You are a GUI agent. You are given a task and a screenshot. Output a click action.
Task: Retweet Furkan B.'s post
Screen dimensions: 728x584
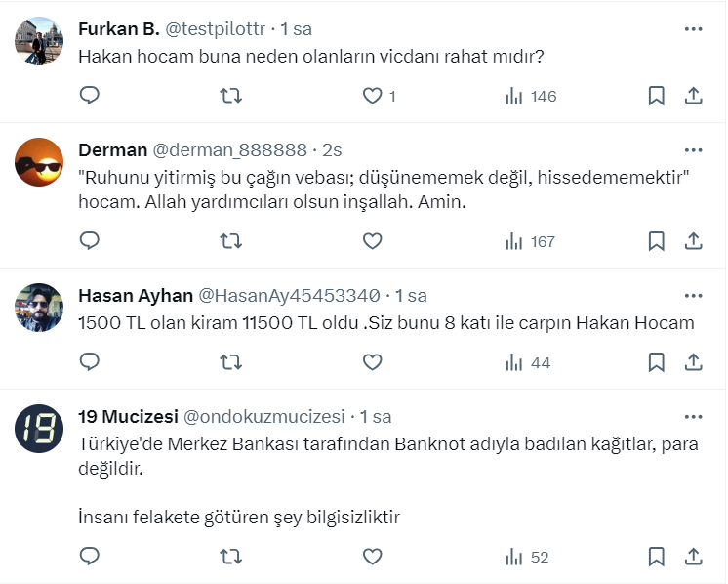(x=230, y=96)
